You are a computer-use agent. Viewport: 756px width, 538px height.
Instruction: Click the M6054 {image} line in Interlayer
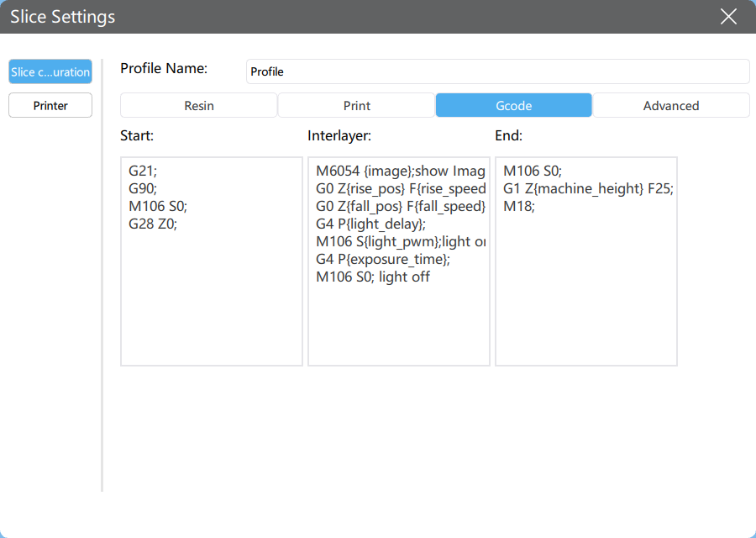pyautogui.click(x=400, y=171)
